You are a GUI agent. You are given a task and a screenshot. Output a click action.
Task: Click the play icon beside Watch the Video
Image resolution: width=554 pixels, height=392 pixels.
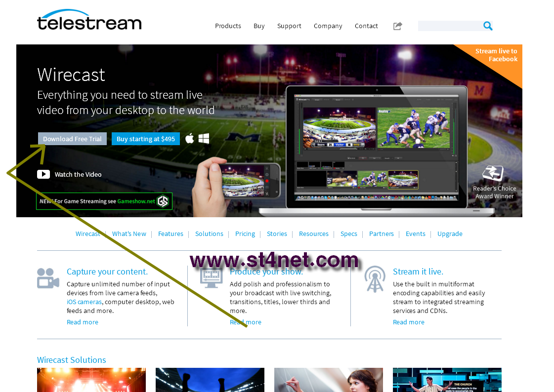click(43, 174)
